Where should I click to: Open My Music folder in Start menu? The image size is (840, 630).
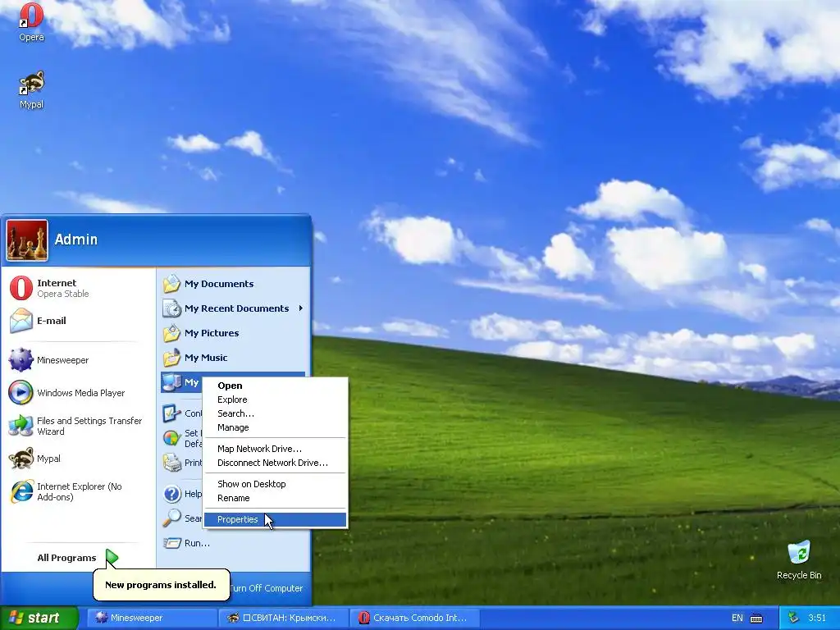(x=234, y=358)
